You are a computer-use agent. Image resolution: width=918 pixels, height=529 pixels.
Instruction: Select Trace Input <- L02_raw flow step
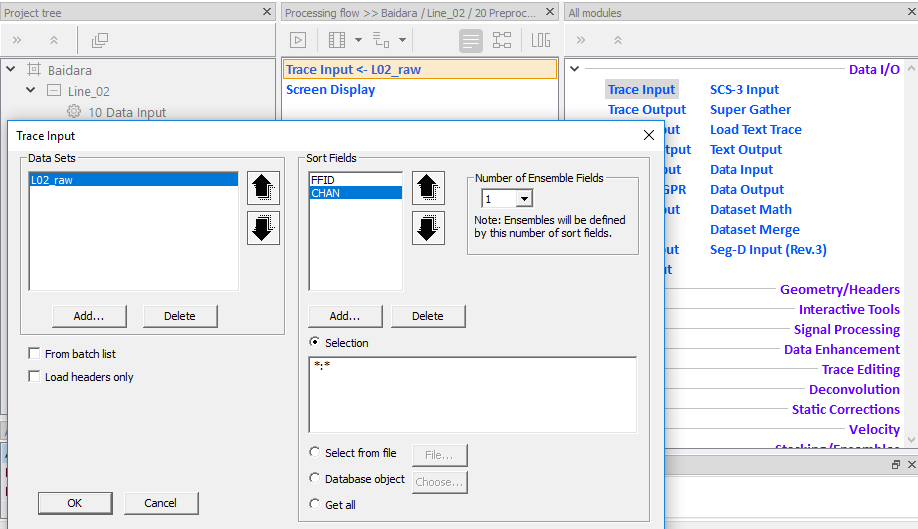point(419,69)
